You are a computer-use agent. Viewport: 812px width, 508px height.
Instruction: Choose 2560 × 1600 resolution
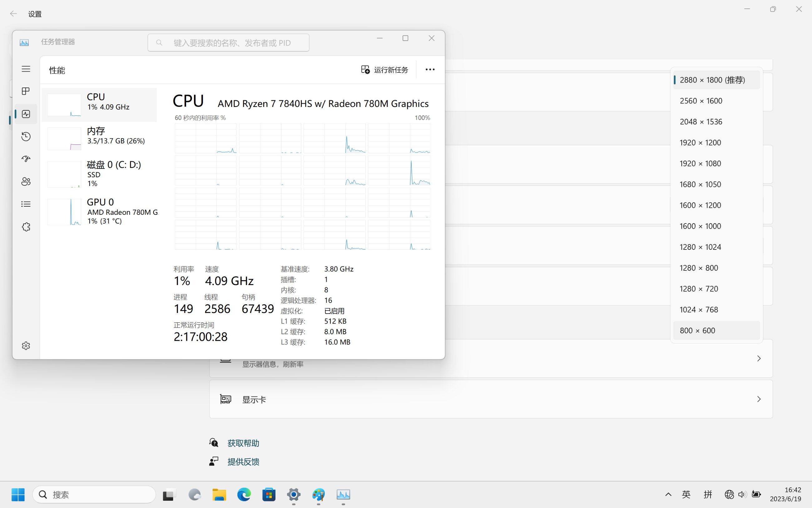pyautogui.click(x=716, y=101)
